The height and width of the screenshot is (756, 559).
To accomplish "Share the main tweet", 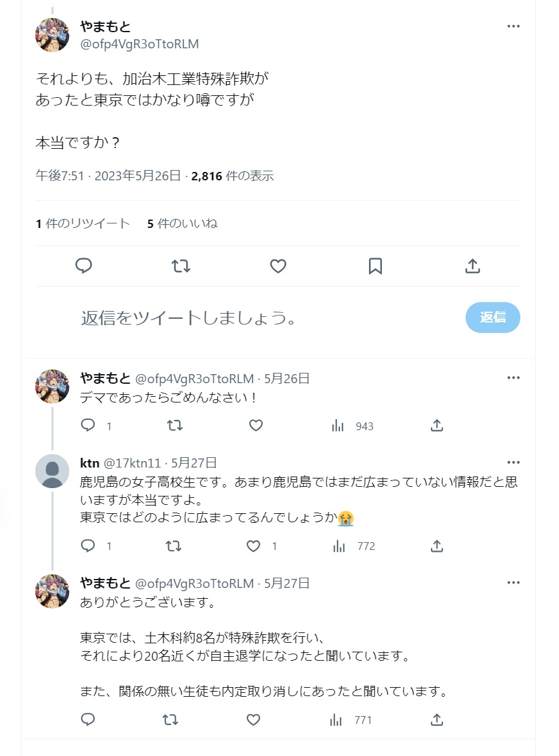I will tap(472, 266).
